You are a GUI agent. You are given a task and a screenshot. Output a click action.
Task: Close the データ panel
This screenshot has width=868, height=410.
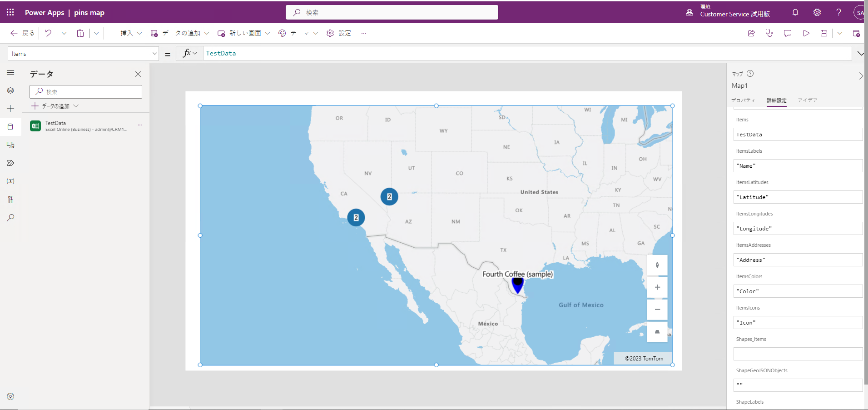coord(138,74)
